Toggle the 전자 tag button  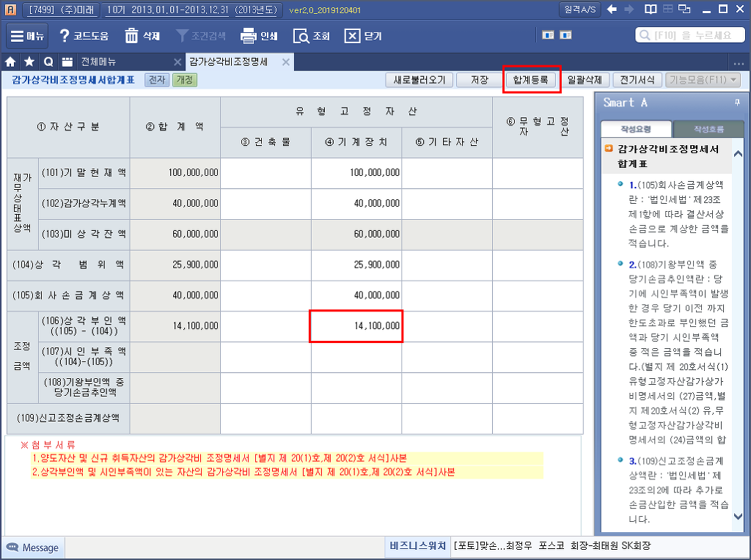click(x=157, y=80)
